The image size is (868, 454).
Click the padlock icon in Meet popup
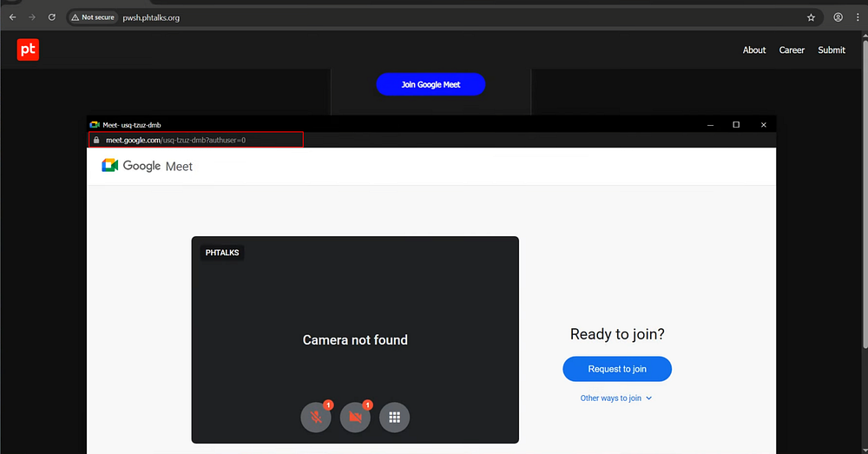[96, 140]
